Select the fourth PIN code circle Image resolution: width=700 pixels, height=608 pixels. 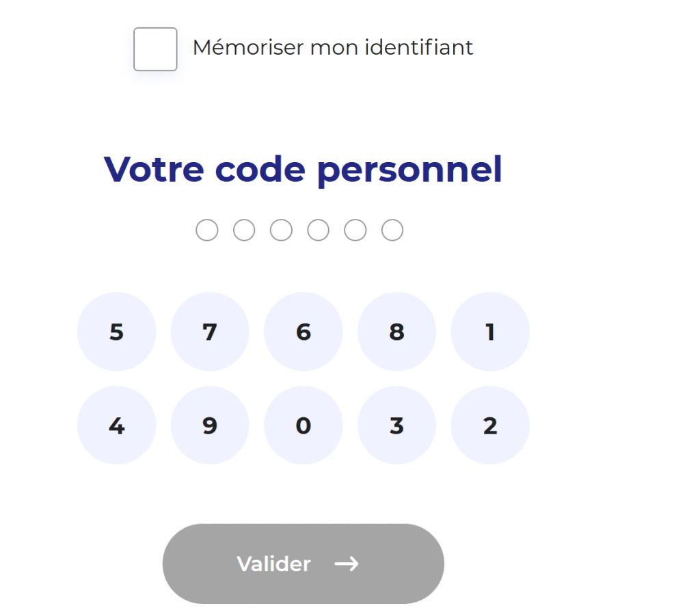click(318, 230)
